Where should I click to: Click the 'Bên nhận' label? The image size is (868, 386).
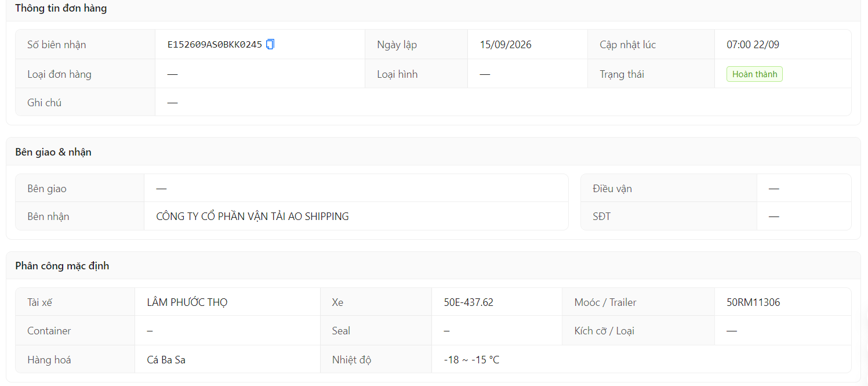48,217
